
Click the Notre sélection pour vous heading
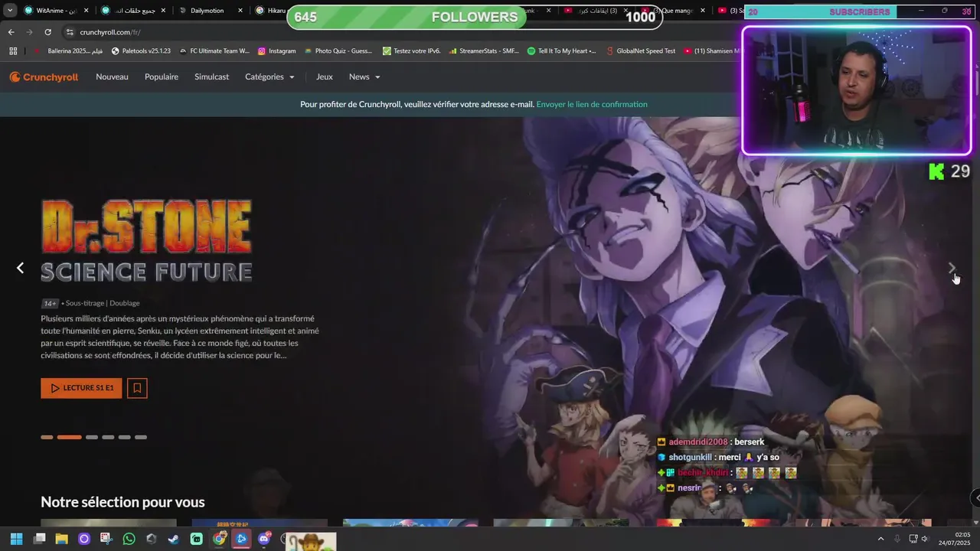(x=122, y=502)
